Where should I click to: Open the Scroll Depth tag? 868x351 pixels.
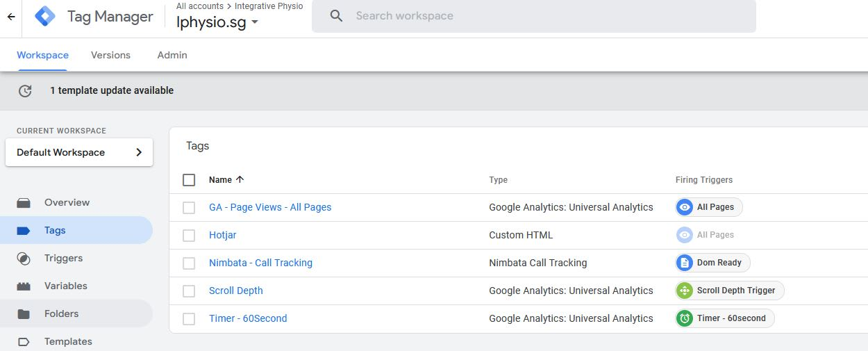point(236,291)
